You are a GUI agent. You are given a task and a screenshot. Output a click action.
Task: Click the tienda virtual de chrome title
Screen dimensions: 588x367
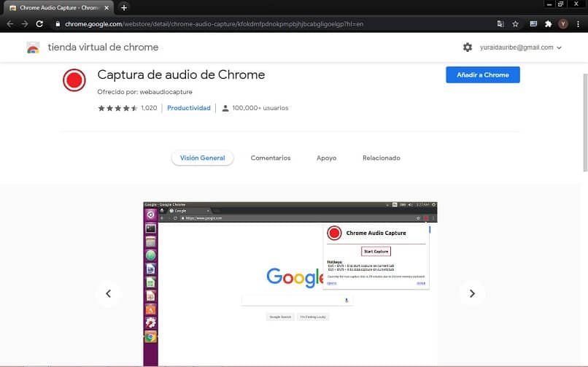(x=103, y=47)
